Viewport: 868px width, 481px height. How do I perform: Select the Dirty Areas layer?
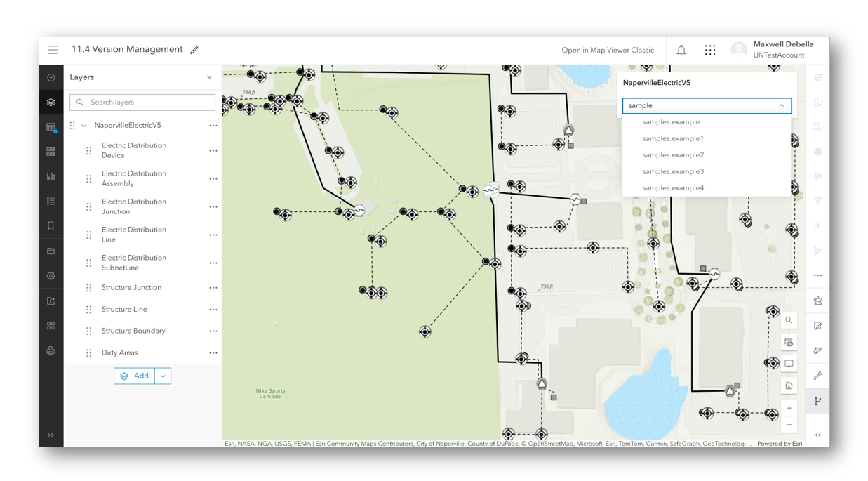pos(119,352)
